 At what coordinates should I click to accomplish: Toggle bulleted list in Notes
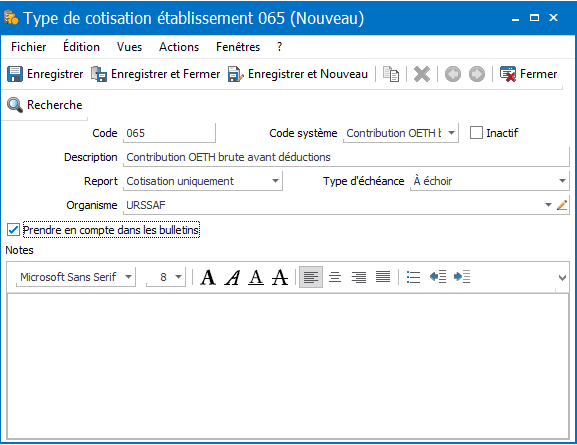tap(414, 277)
